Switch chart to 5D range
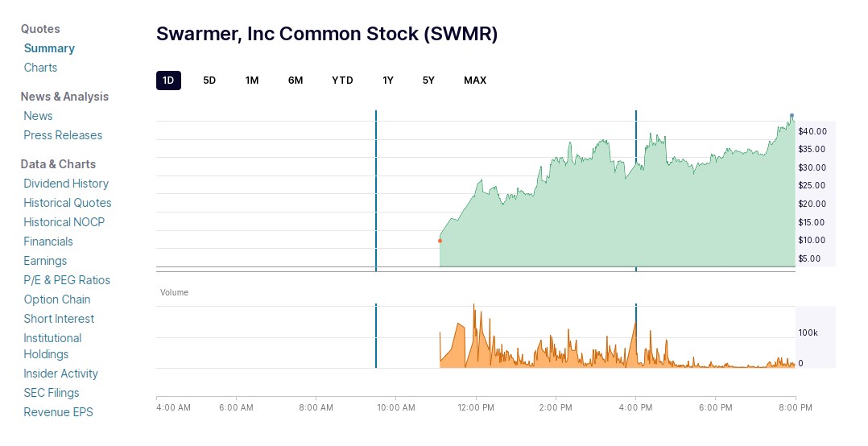868x446 pixels. click(209, 81)
